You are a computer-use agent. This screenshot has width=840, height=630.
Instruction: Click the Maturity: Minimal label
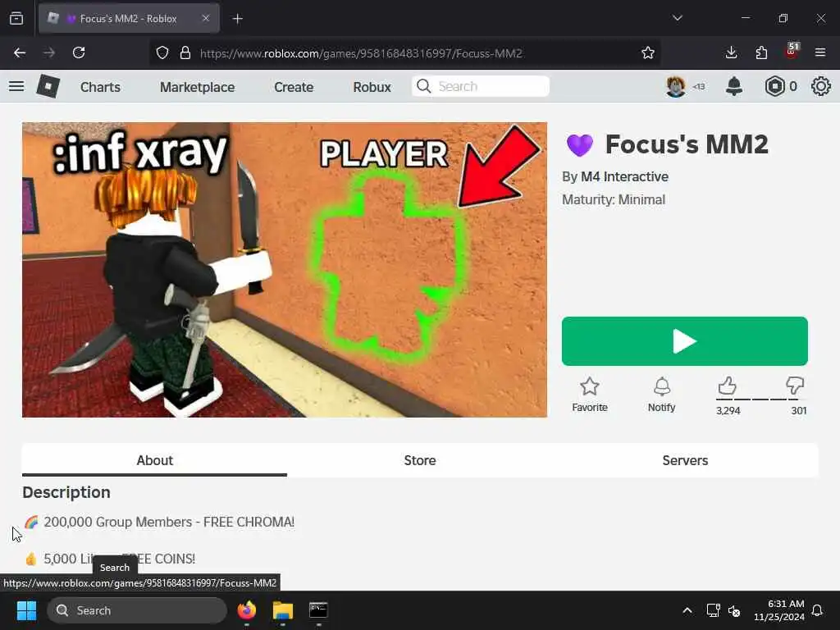pyautogui.click(x=614, y=200)
